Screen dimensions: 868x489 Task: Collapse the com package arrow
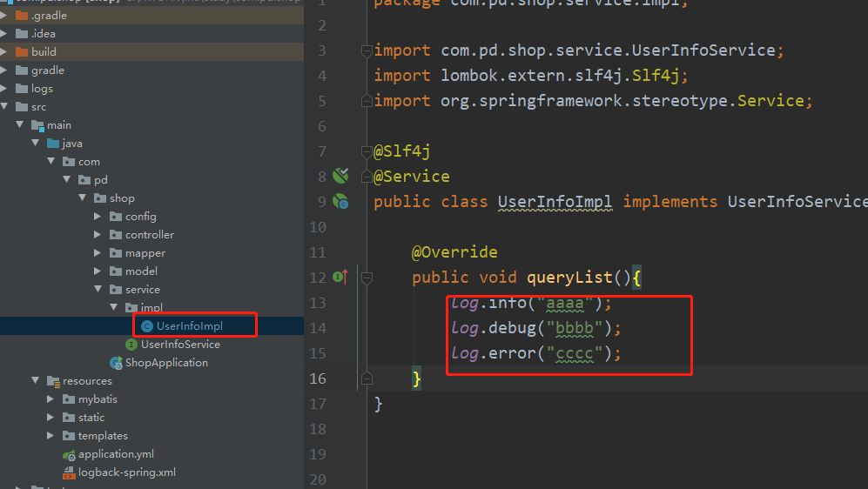[x=50, y=161]
